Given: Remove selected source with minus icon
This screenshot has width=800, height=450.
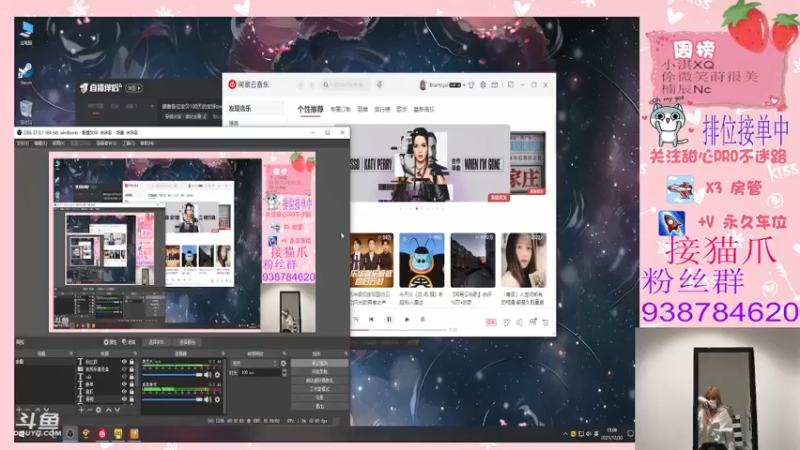Looking at the screenshot, I should pyautogui.click(x=90, y=410).
